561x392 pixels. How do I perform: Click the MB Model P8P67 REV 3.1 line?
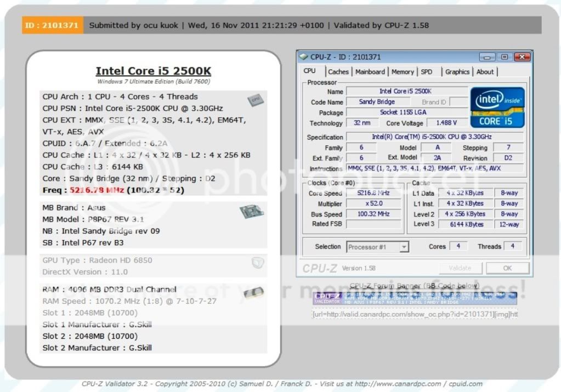(93, 219)
